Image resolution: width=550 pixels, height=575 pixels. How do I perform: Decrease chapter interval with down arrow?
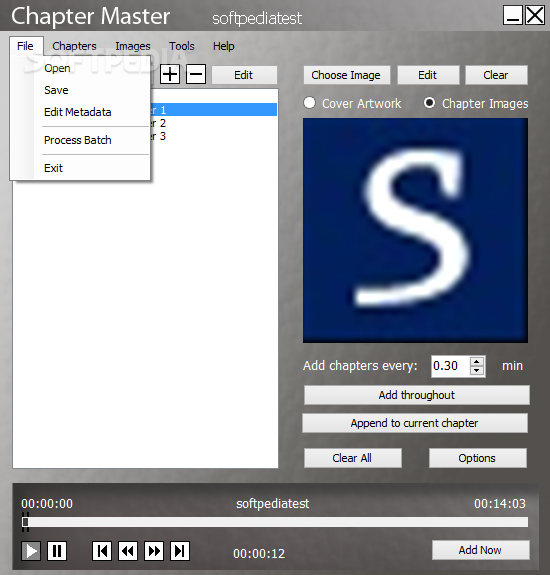477,371
